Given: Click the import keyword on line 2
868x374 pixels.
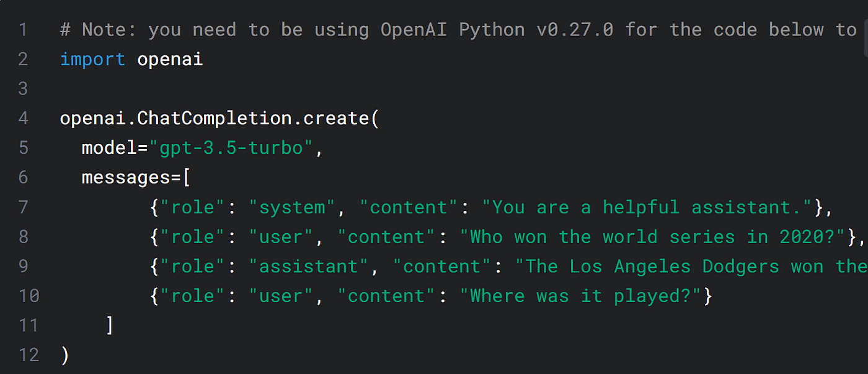Looking at the screenshot, I should pyautogui.click(x=92, y=60).
